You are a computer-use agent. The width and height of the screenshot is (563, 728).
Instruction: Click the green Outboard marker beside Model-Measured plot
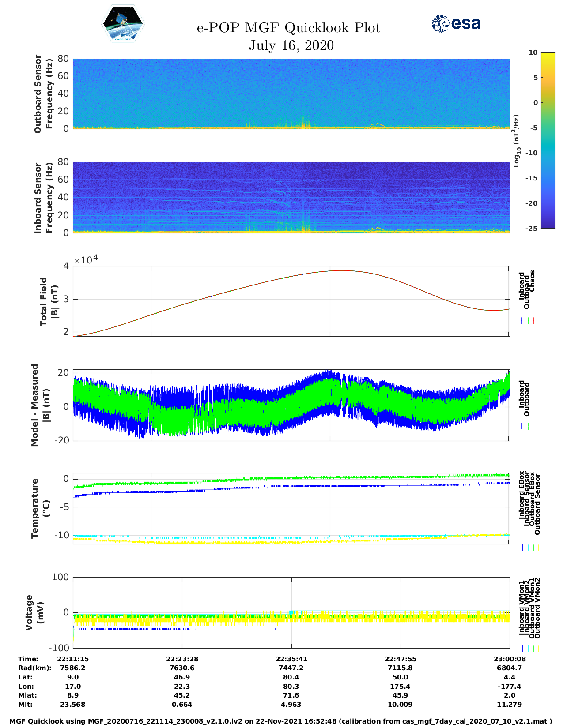point(528,426)
